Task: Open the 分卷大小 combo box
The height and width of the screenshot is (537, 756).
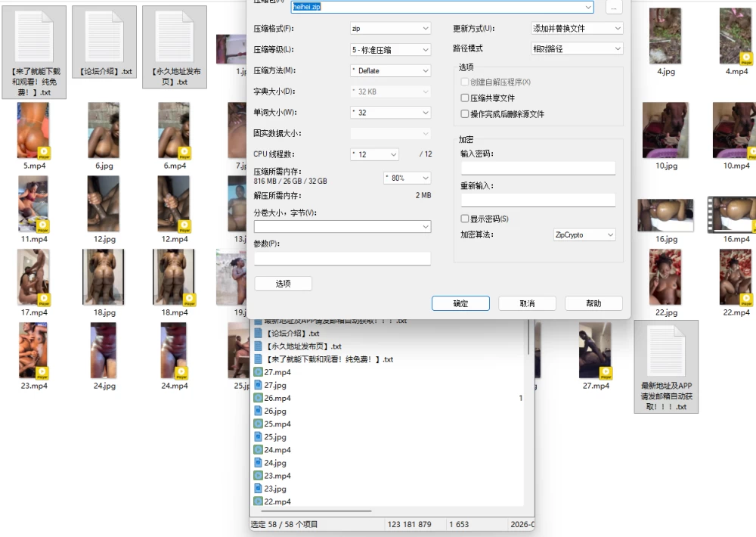Action: [x=342, y=226]
